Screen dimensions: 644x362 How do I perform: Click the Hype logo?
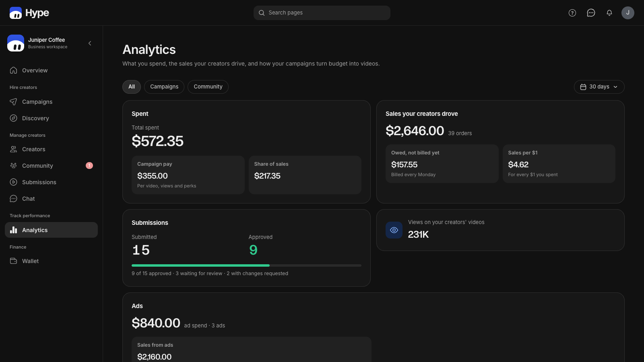pos(29,13)
